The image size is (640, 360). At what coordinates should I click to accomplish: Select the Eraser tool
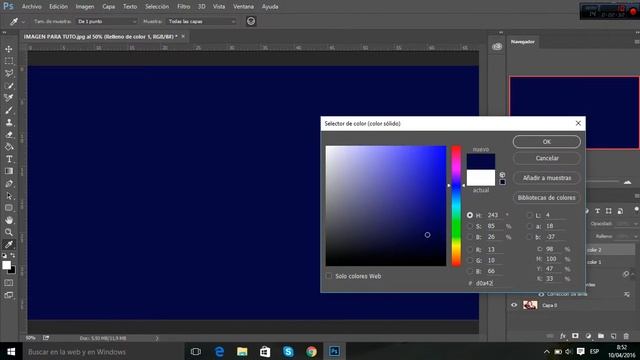pyautogui.click(x=9, y=135)
